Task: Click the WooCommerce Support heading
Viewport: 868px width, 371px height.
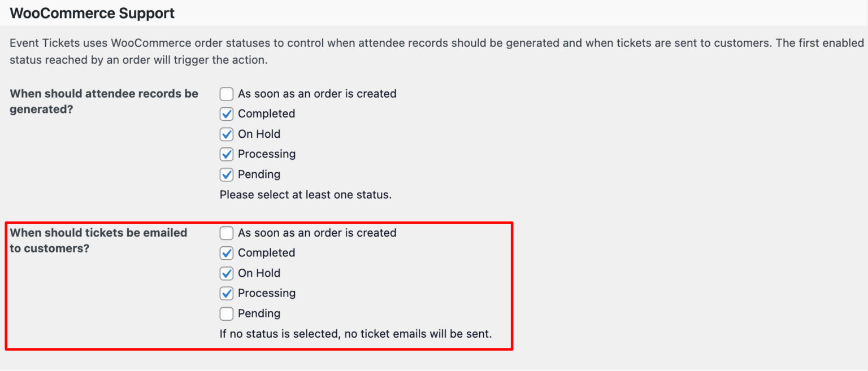Action: tap(92, 12)
